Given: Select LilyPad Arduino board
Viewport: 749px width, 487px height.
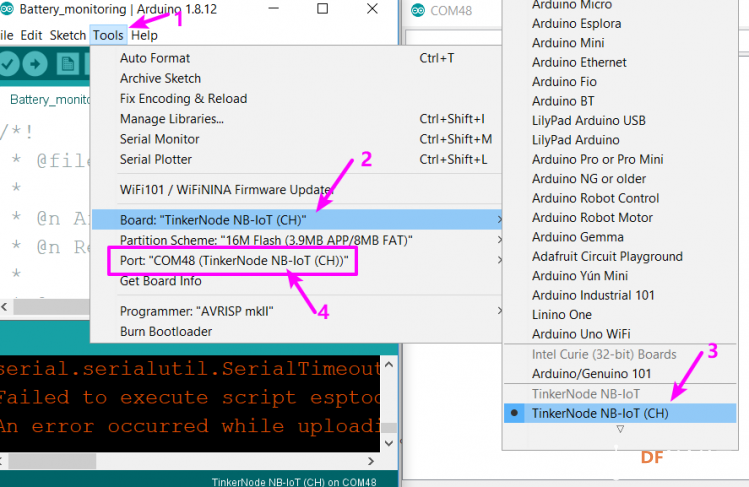Looking at the screenshot, I should (620, 140).
